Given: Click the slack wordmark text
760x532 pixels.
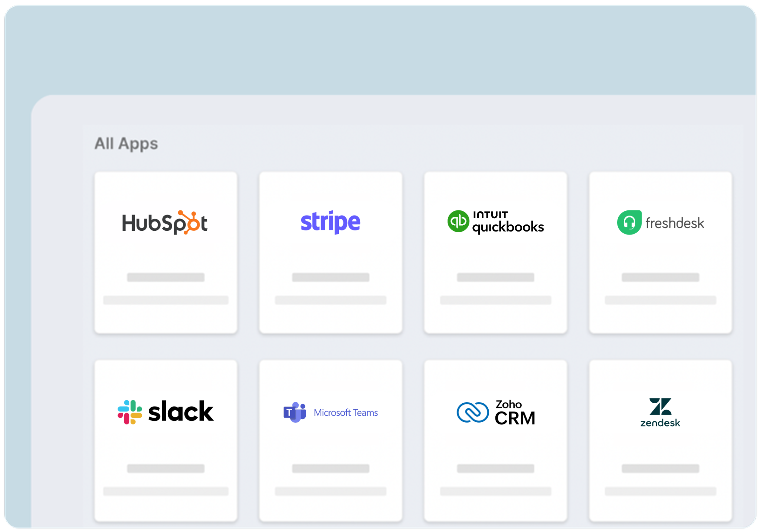Looking at the screenshot, I should click(181, 412).
